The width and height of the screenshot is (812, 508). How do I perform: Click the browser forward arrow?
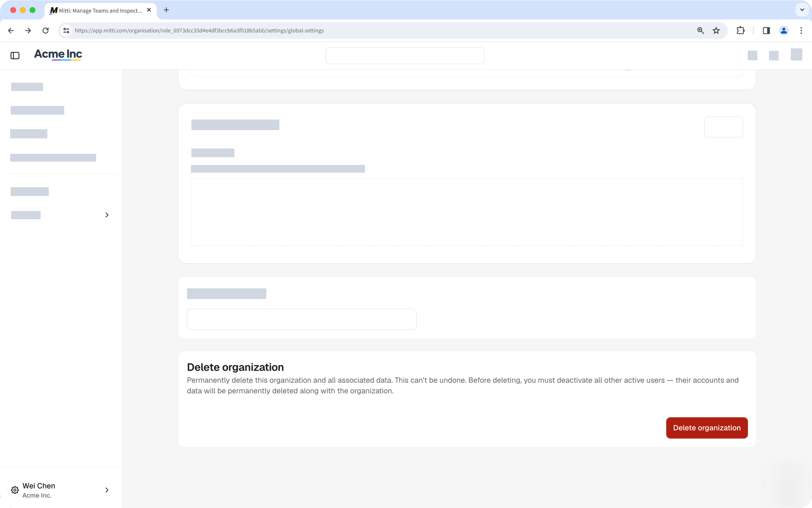point(28,30)
